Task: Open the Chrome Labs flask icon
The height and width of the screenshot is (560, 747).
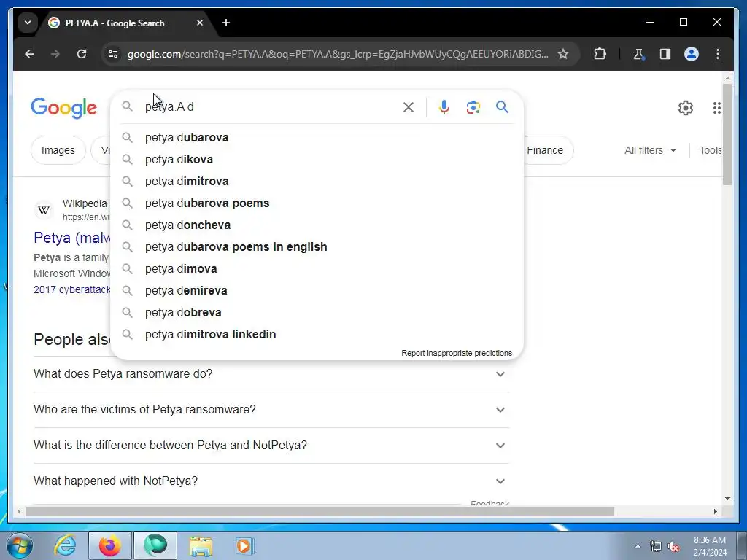Action: tap(639, 54)
